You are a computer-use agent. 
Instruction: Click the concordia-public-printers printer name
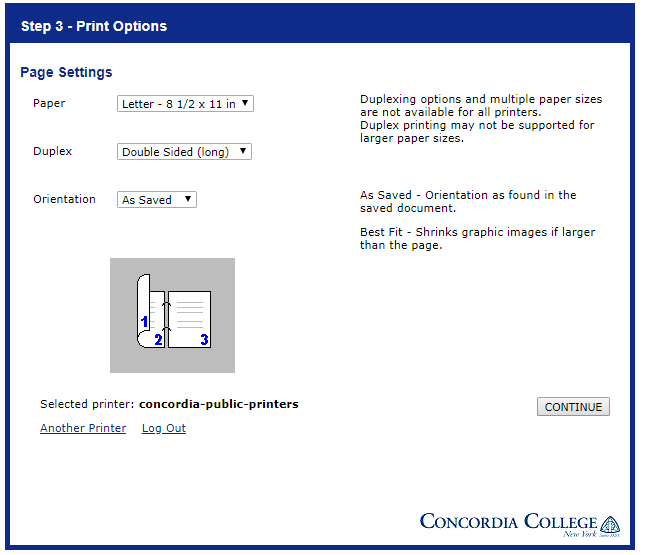tap(218, 404)
